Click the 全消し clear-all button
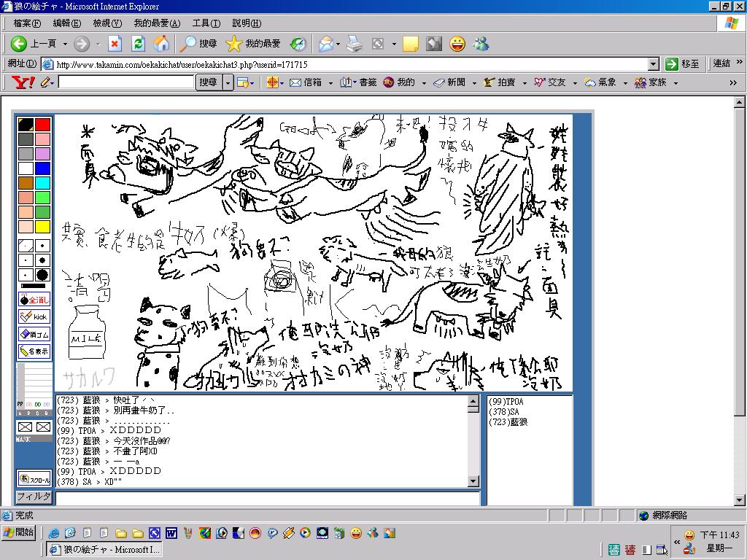 click(x=34, y=300)
